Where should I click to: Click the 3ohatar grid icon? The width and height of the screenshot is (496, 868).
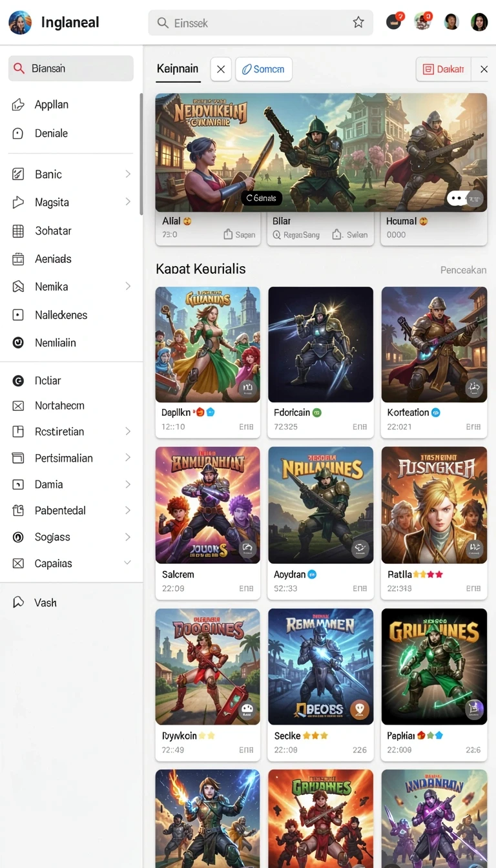pyautogui.click(x=18, y=231)
